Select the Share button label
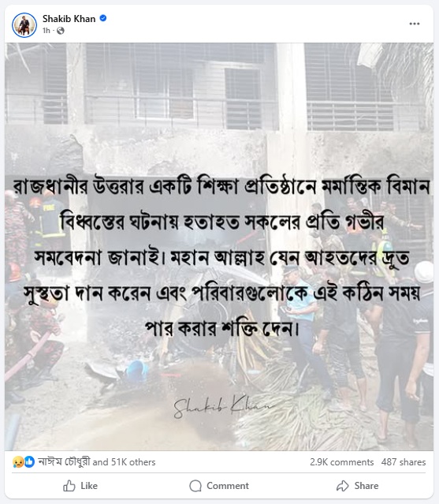The height and width of the screenshot is (504, 439). (x=366, y=486)
